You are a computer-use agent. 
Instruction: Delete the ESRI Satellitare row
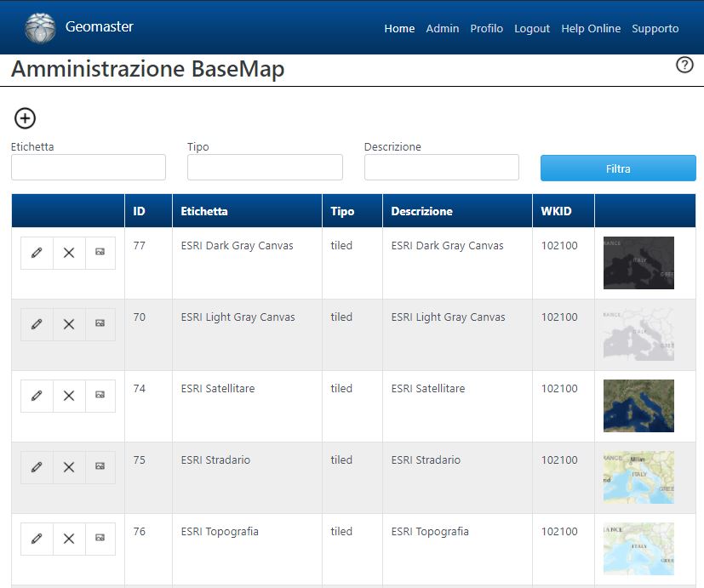pos(69,396)
